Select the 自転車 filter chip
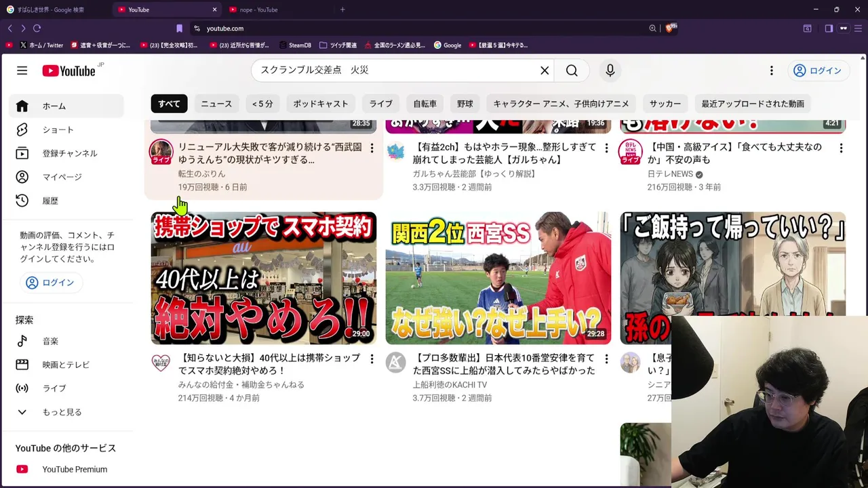This screenshot has width=868, height=488. [425, 104]
